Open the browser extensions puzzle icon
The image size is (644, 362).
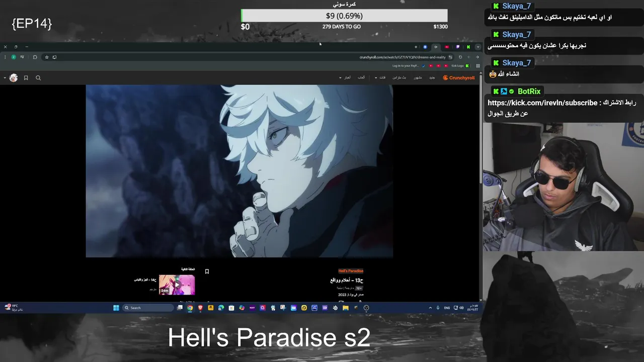[x=35, y=57]
